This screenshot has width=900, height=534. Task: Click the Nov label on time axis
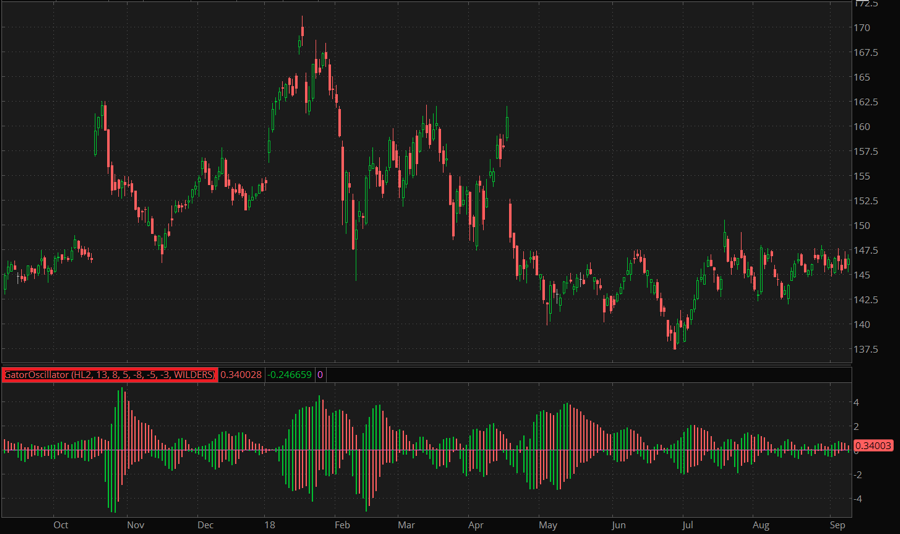pyautogui.click(x=135, y=524)
